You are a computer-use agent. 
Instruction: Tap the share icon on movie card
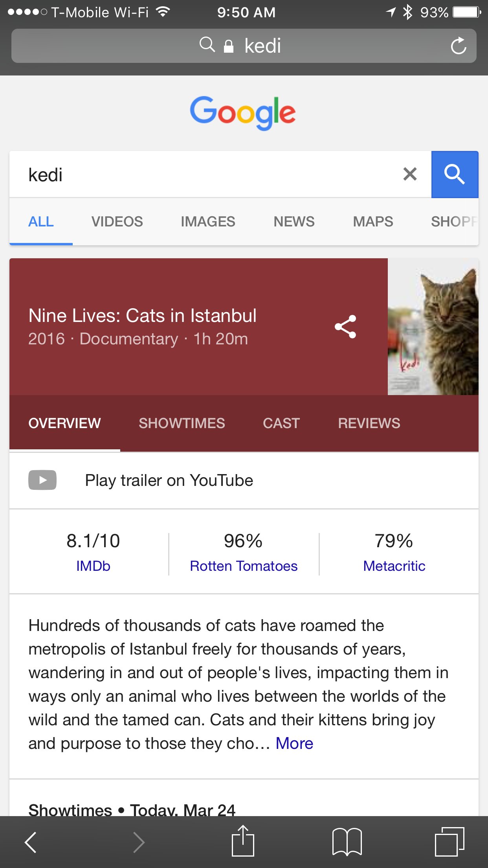(x=345, y=327)
